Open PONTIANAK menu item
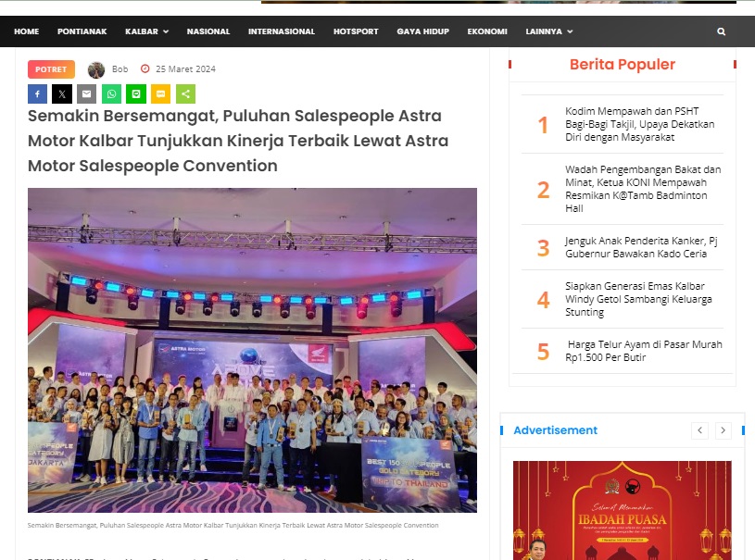Screen dimensions: 755x560 82,31
